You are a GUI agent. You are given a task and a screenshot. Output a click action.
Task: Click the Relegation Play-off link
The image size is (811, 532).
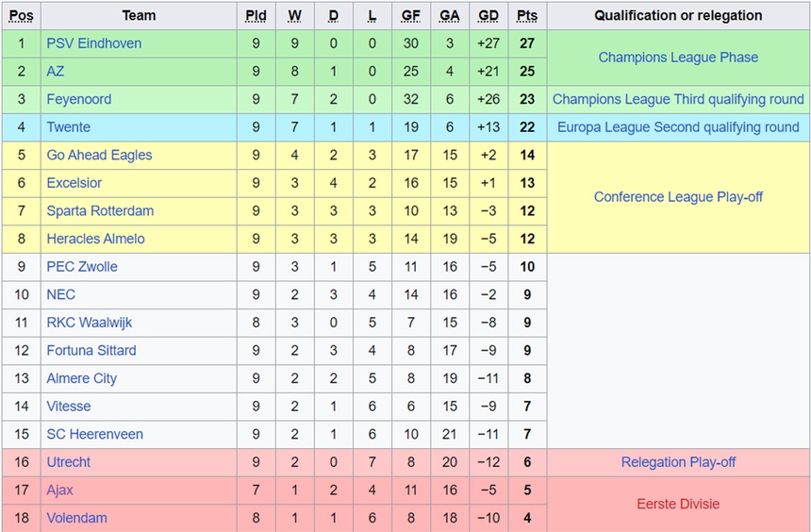coord(678,462)
